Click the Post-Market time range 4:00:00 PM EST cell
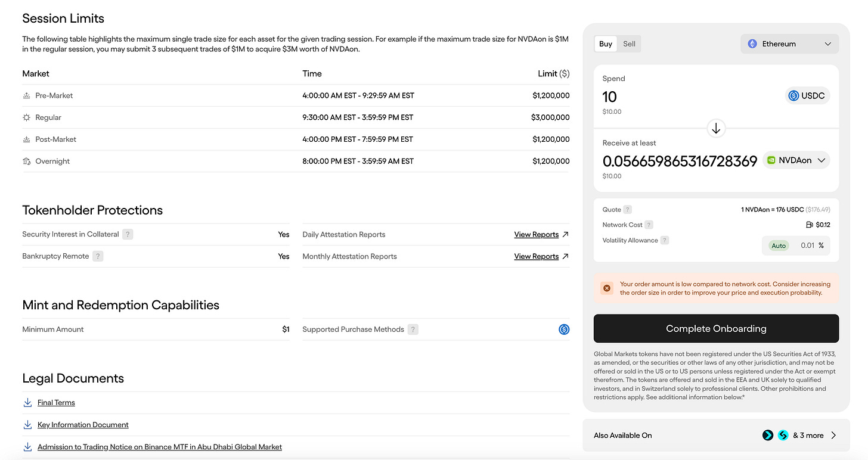Screen dimensions: 868x460 click(358, 139)
